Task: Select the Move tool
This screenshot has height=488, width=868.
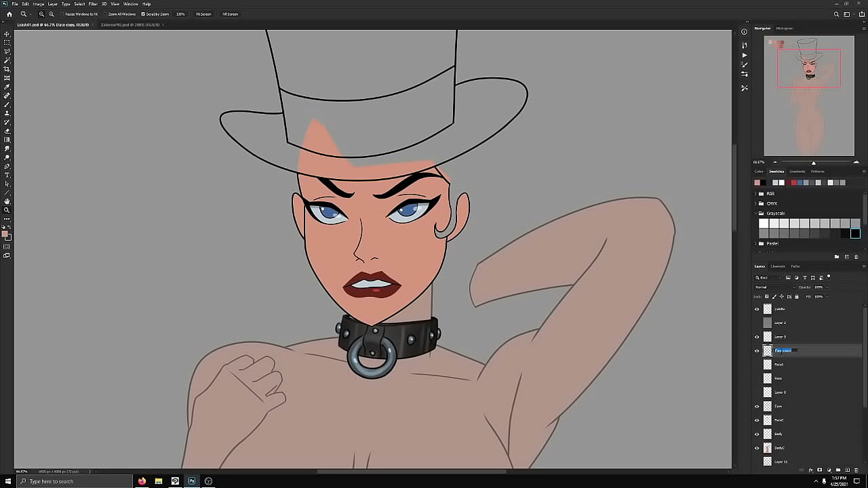Action: point(7,34)
